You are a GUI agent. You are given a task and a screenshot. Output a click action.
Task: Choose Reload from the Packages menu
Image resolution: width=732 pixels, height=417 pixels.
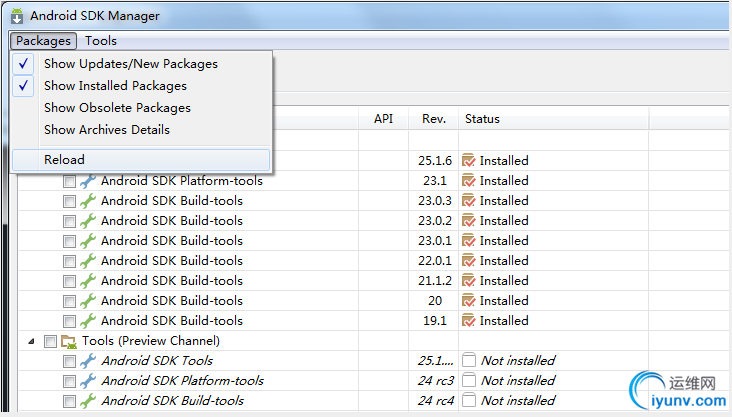[x=141, y=160]
